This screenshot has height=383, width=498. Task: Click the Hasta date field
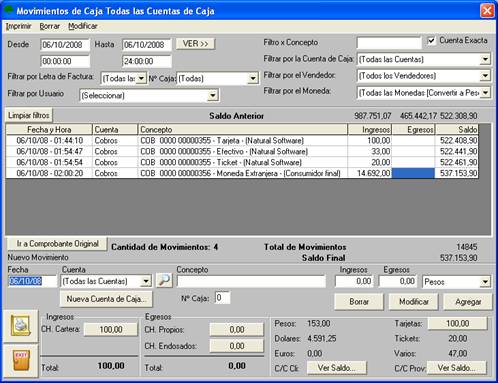tap(147, 45)
